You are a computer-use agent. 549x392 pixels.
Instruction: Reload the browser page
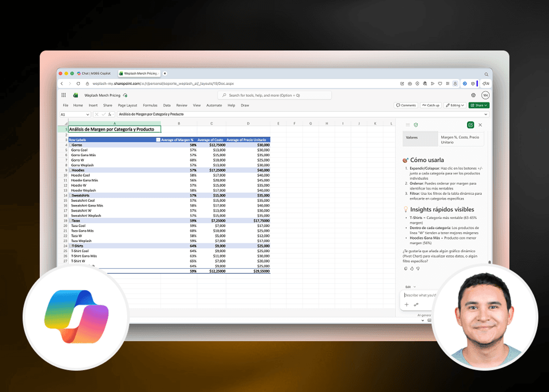click(x=78, y=84)
